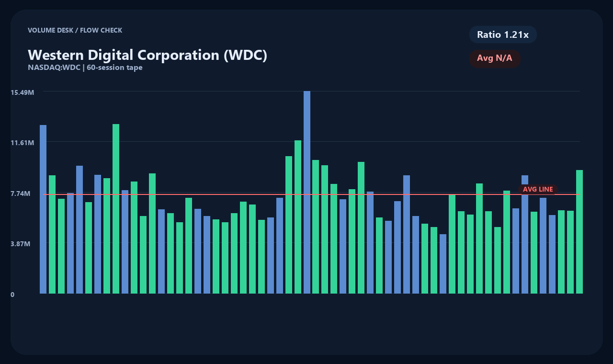The height and width of the screenshot is (364, 613).
Task: Click the 11.61M axis label
Action: pos(23,143)
